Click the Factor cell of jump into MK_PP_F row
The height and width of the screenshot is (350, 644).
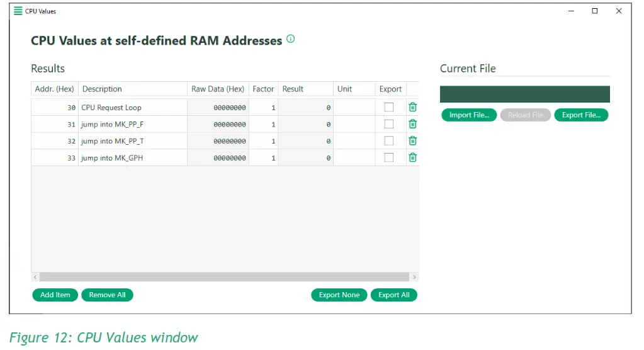coord(263,124)
